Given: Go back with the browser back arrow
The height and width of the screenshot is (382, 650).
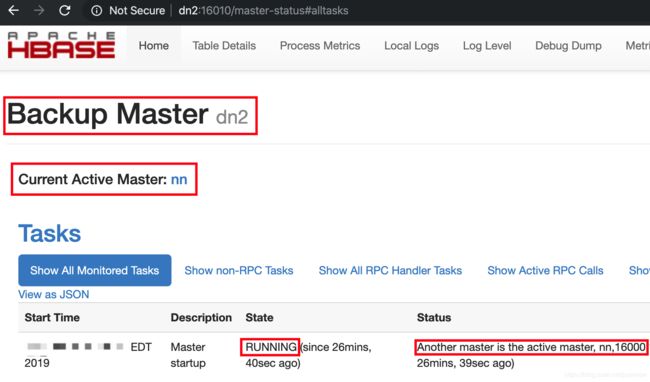Looking at the screenshot, I should point(14,10).
